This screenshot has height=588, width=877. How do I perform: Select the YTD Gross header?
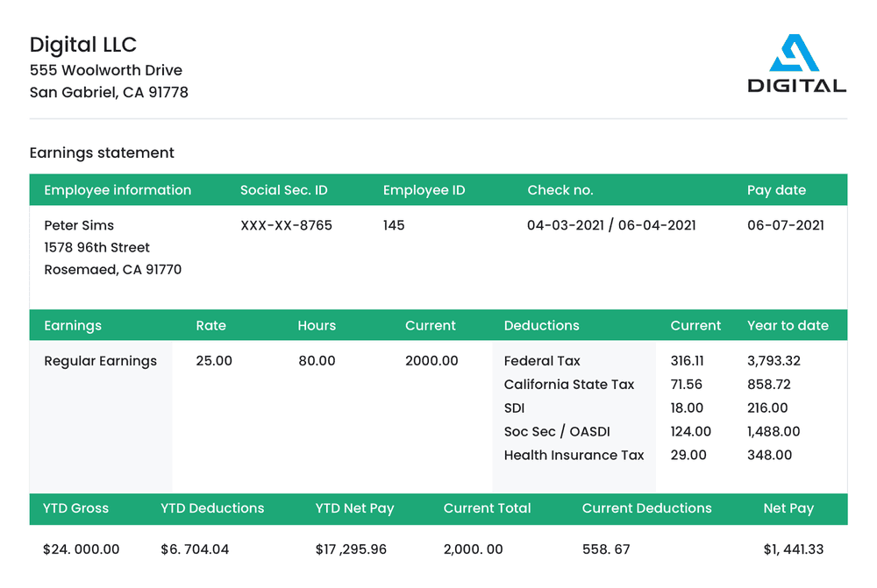(76, 508)
